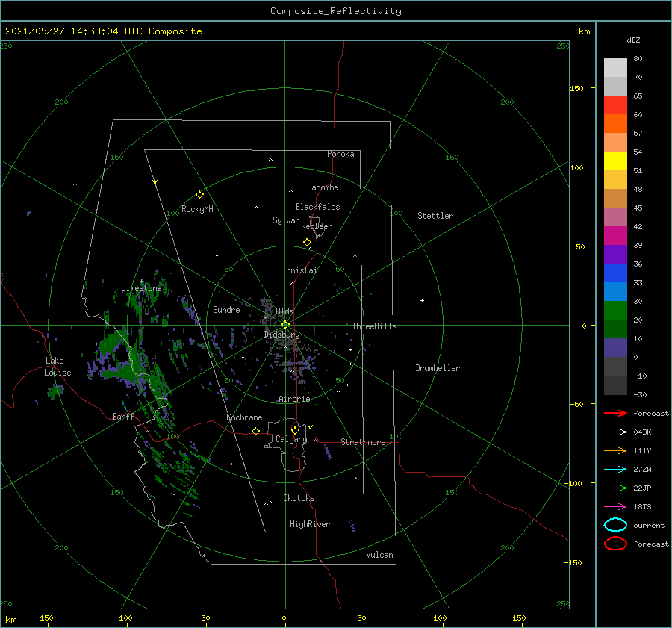Click the white 04DK arrow icon
The width and height of the screenshot is (672, 628).
pyautogui.click(x=615, y=432)
